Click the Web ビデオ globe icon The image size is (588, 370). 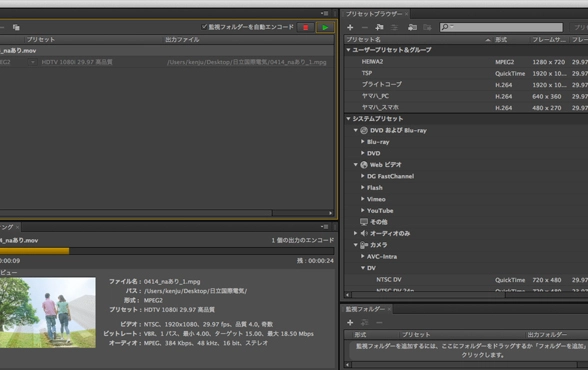(364, 165)
